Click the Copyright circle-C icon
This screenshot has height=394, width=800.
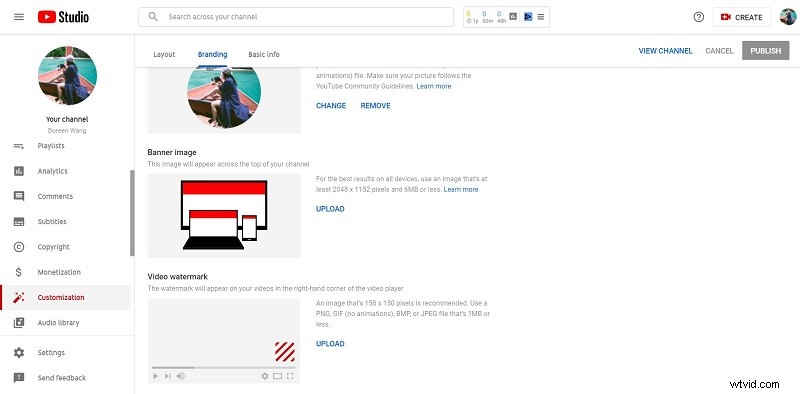point(19,247)
